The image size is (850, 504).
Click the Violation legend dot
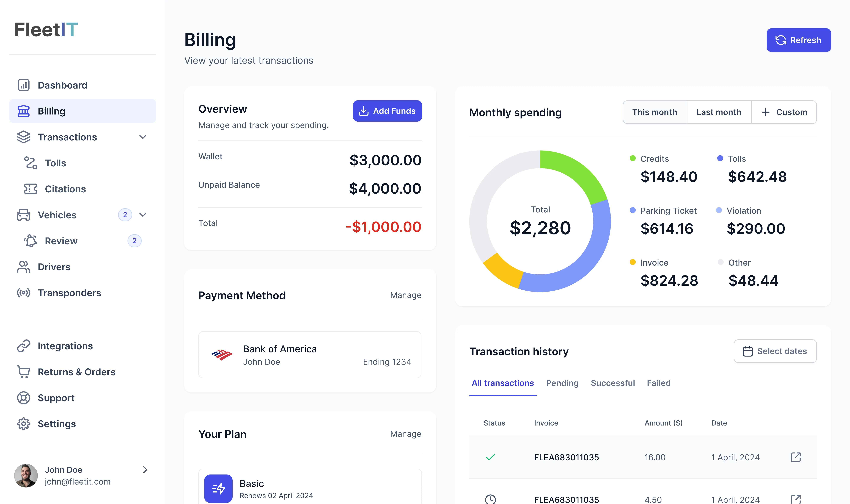pyautogui.click(x=719, y=210)
